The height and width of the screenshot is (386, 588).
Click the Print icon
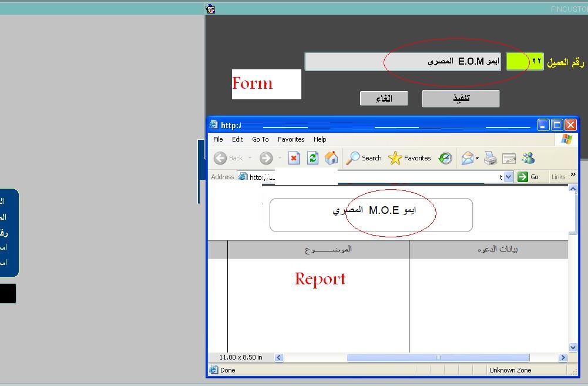(490, 158)
